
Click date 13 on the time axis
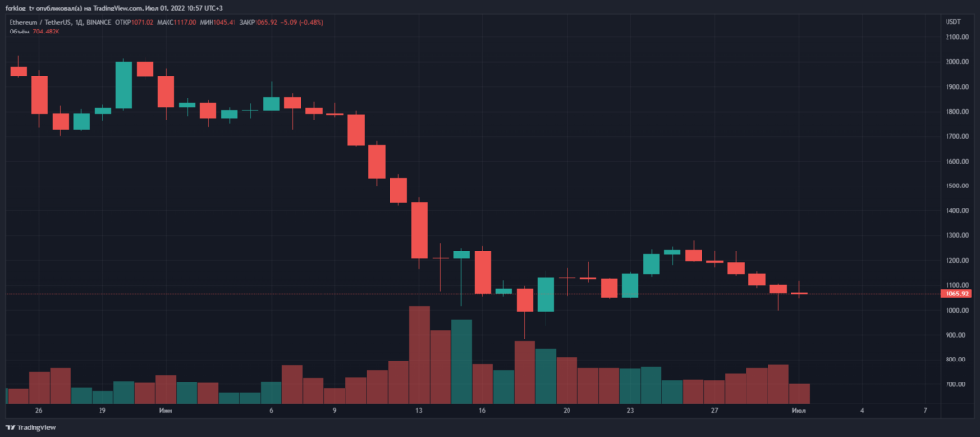418,409
